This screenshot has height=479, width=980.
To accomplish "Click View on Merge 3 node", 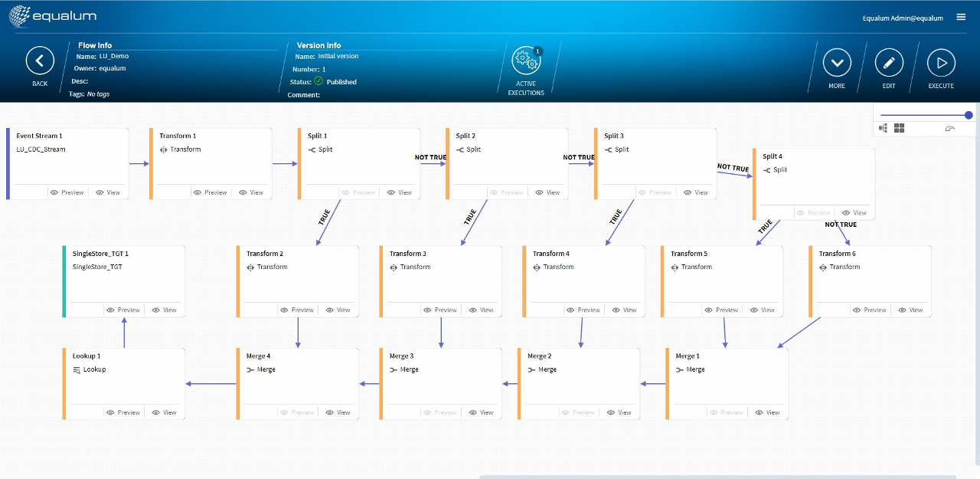I will click(482, 412).
